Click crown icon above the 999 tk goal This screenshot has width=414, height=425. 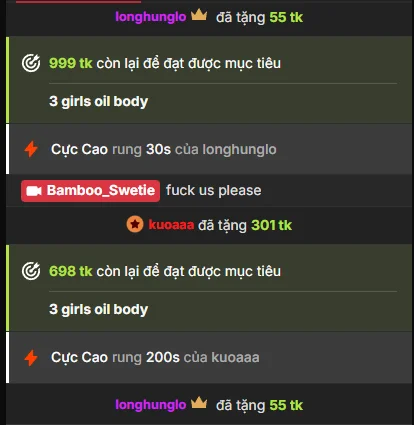[x=199, y=15]
